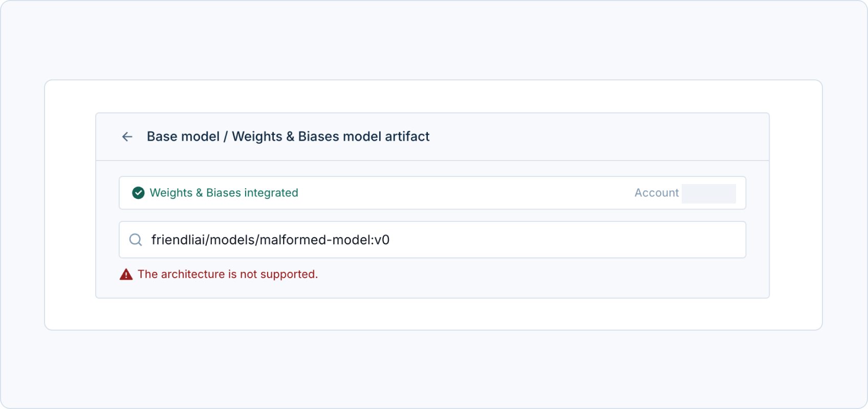Image resolution: width=868 pixels, height=409 pixels.
Task: Click the red warning triangle icon
Action: tap(126, 275)
